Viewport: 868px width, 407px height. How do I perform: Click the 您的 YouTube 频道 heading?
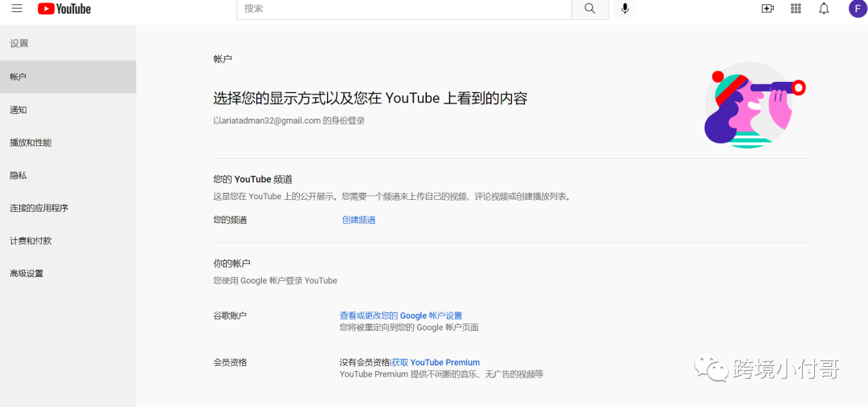pos(253,179)
